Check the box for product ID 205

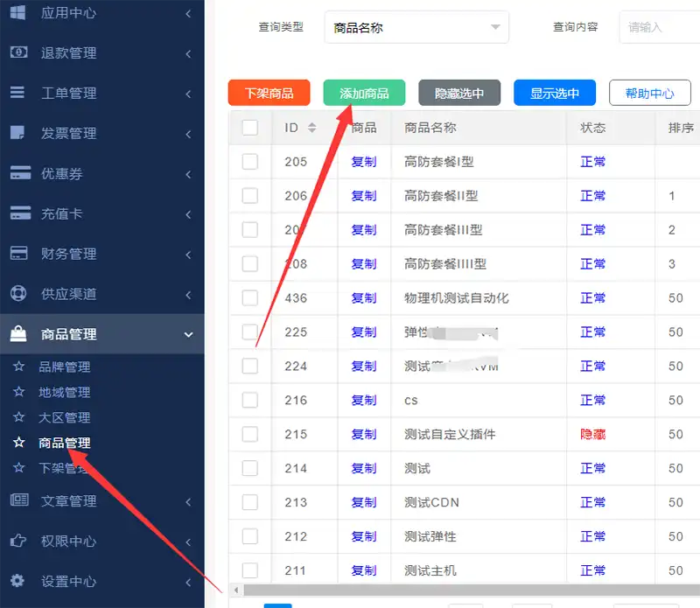tap(250, 162)
